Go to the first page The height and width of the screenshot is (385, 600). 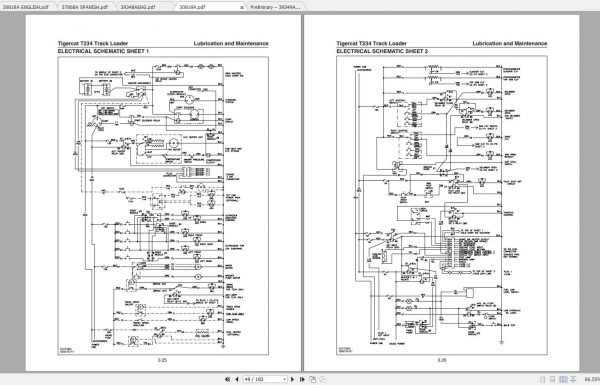click(227, 379)
